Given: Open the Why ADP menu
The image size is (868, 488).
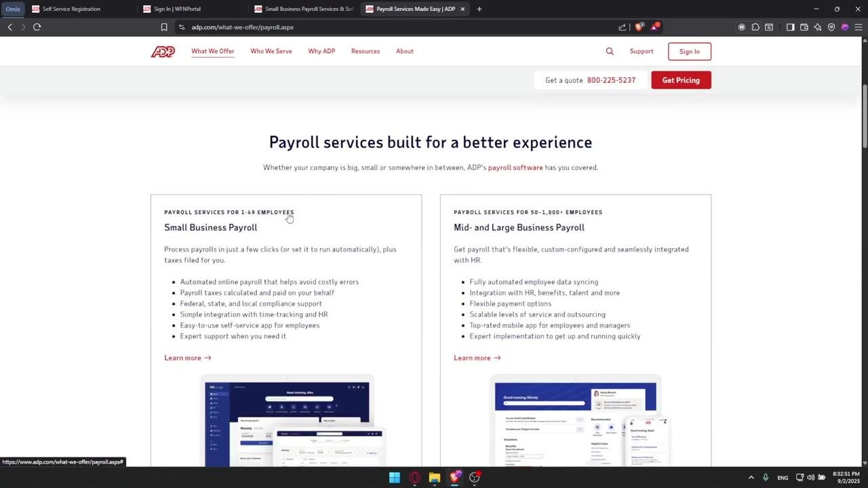Looking at the screenshot, I should click(321, 52).
